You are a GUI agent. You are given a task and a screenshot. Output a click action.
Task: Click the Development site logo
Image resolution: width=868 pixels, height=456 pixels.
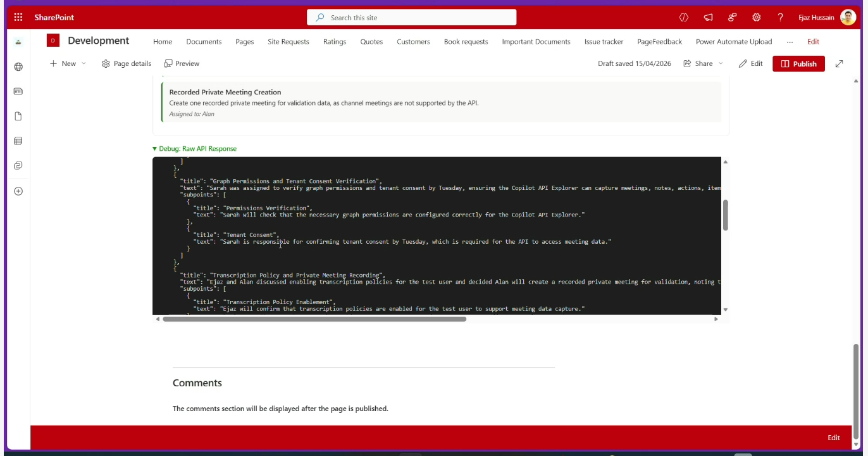tap(53, 41)
